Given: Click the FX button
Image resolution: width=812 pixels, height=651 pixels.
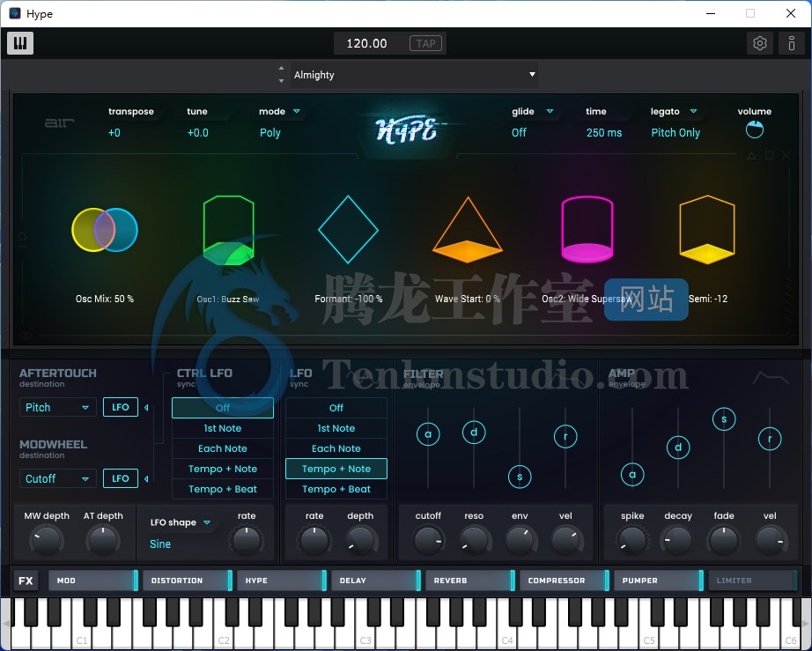Looking at the screenshot, I should point(26,581).
